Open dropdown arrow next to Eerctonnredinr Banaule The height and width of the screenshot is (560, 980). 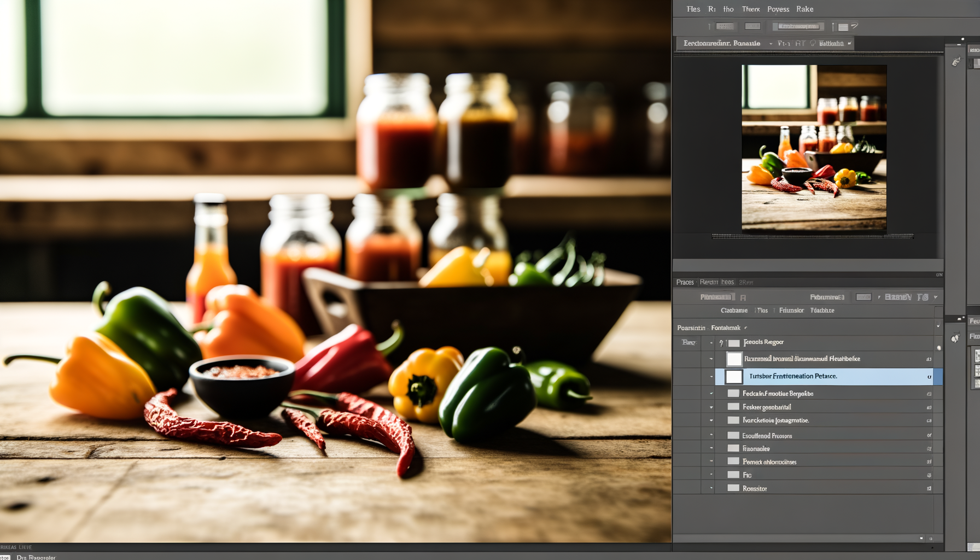coord(771,44)
